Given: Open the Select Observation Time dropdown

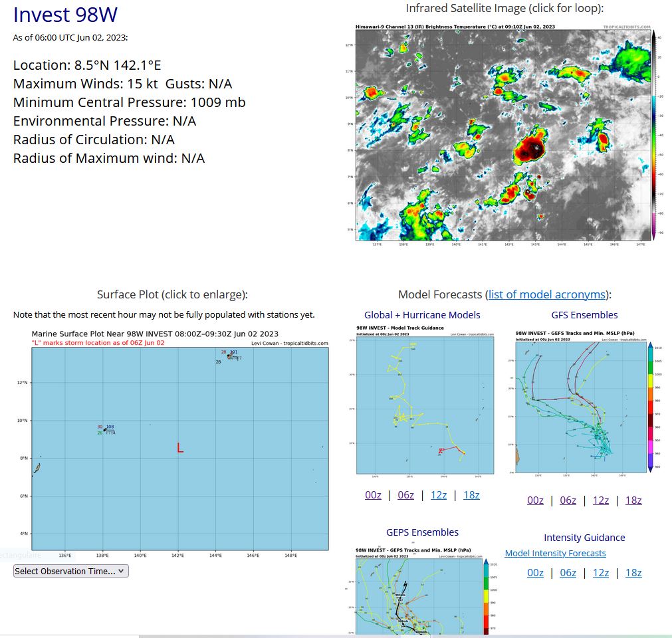Looking at the screenshot, I should [x=71, y=571].
